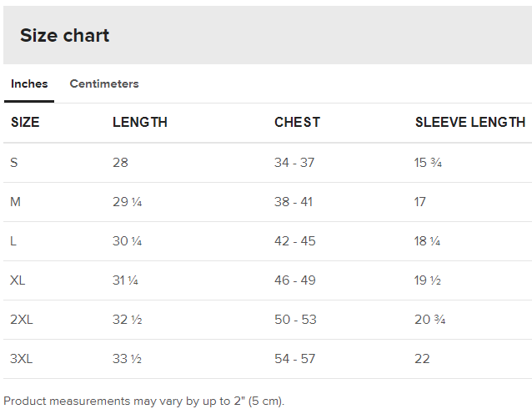Click the SIZE column header
This screenshot has height=414, width=532.
(x=25, y=123)
